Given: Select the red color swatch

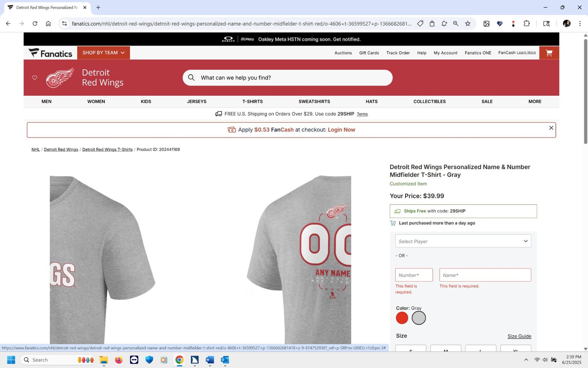Looking at the screenshot, I should [x=402, y=318].
